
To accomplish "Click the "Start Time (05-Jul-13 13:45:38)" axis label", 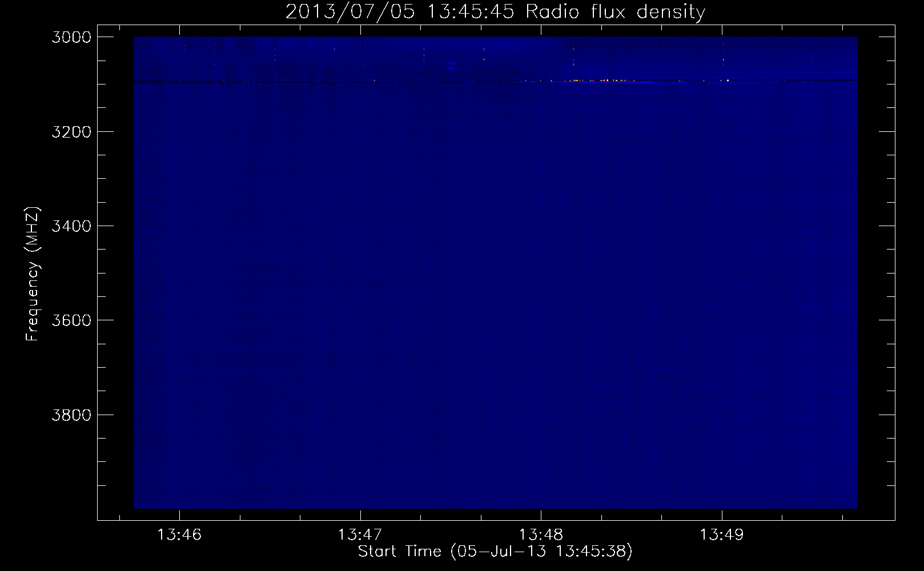I will 495,552.
